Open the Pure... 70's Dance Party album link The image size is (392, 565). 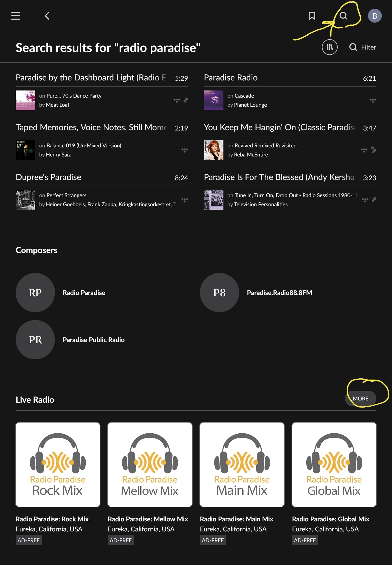(74, 96)
